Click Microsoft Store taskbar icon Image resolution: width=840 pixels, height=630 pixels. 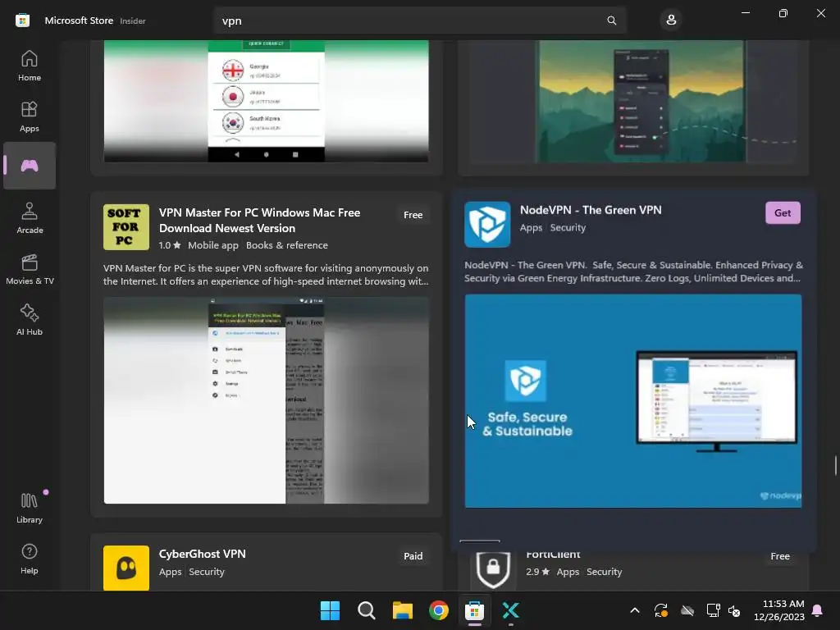pyautogui.click(x=475, y=610)
